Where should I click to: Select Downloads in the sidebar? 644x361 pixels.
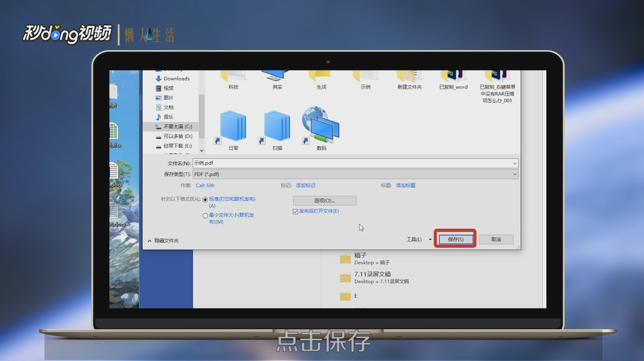click(x=173, y=79)
